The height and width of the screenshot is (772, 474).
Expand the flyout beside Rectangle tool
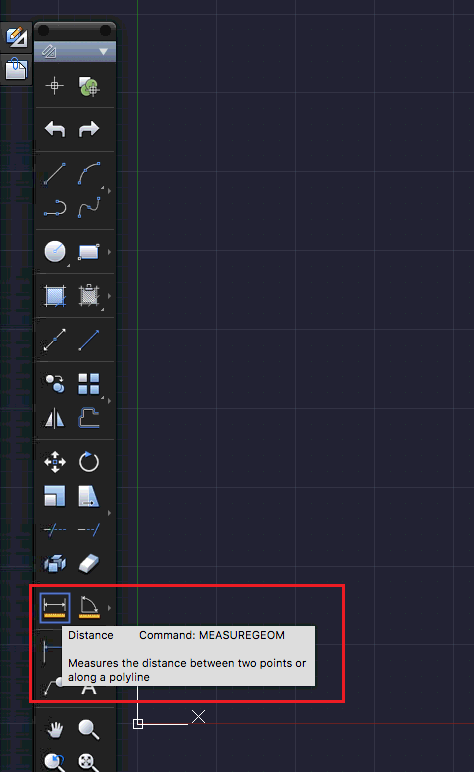tap(109, 252)
